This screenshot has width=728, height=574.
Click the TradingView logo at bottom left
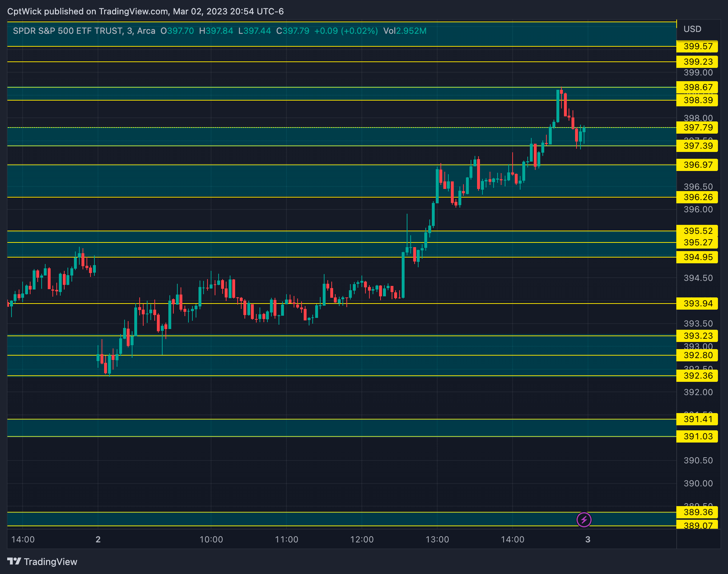(42, 561)
